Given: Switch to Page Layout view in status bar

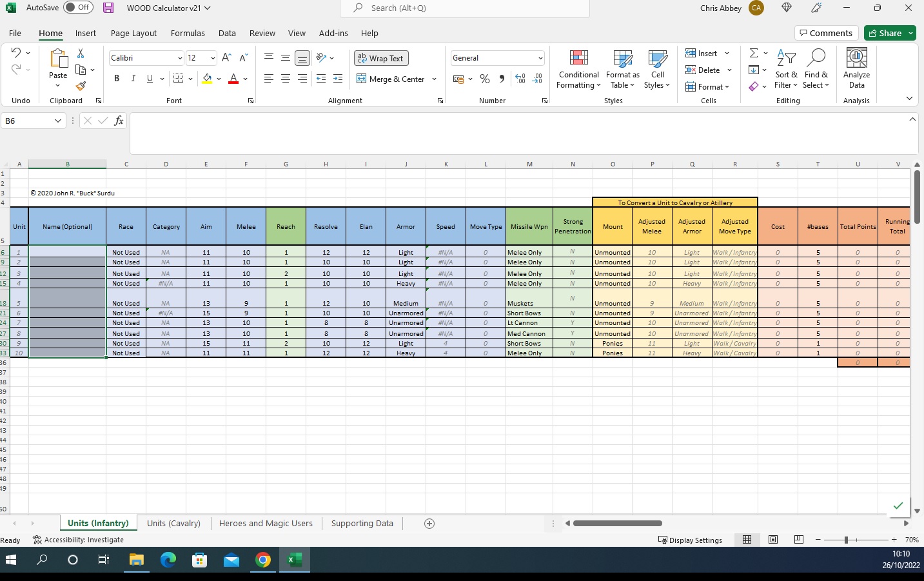Looking at the screenshot, I should (x=773, y=540).
